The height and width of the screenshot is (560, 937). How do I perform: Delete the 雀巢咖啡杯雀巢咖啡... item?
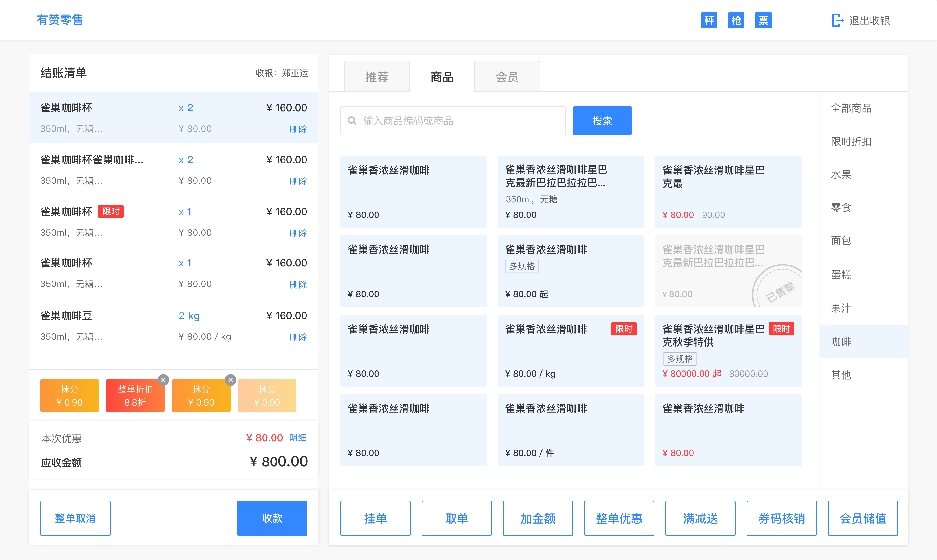pyautogui.click(x=298, y=181)
